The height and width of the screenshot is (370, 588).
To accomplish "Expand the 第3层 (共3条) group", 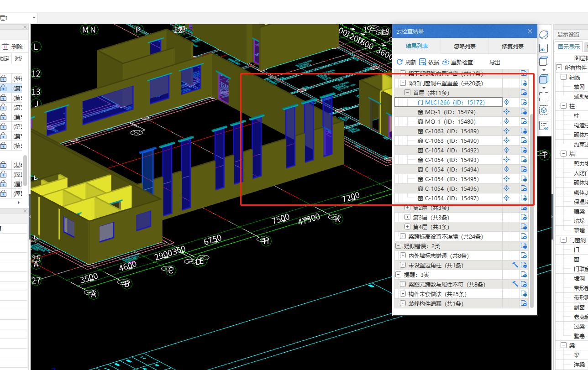I will [x=407, y=217].
